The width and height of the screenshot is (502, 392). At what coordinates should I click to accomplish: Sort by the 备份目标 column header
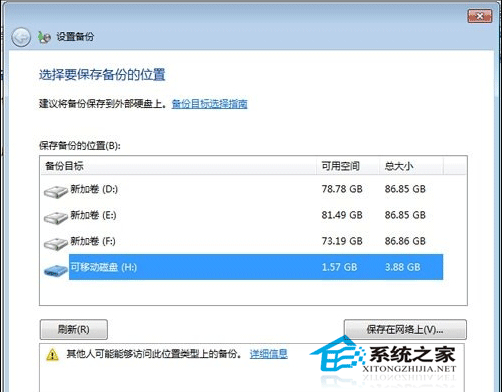coord(178,166)
